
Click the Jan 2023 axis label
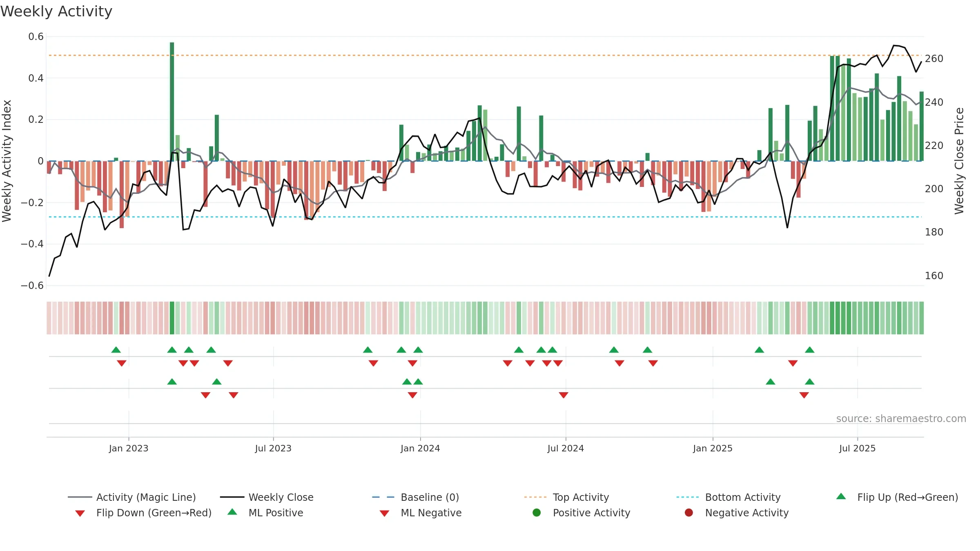(x=129, y=449)
